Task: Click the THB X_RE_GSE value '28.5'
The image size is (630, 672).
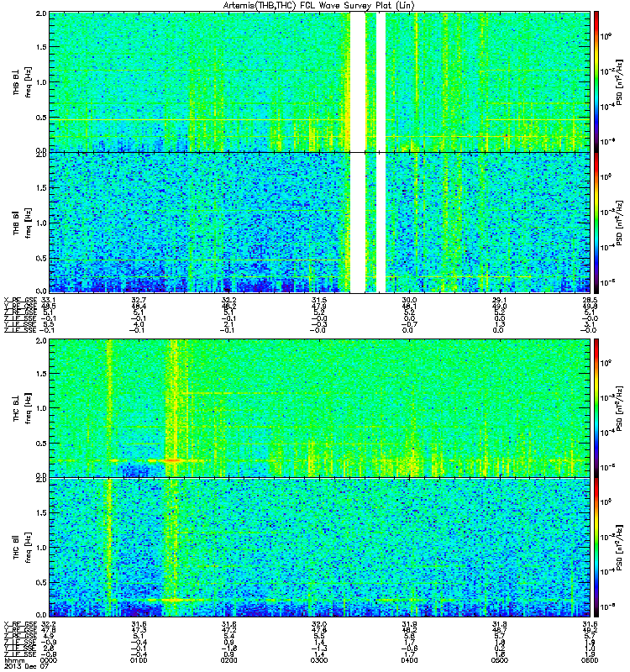Action: pos(590,300)
